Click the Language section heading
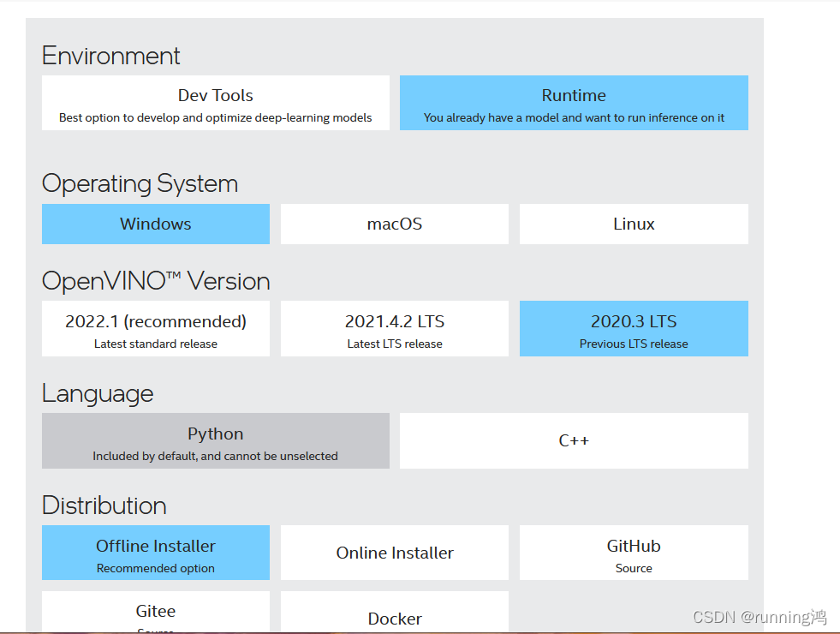 pyautogui.click(x=98, y=394)
